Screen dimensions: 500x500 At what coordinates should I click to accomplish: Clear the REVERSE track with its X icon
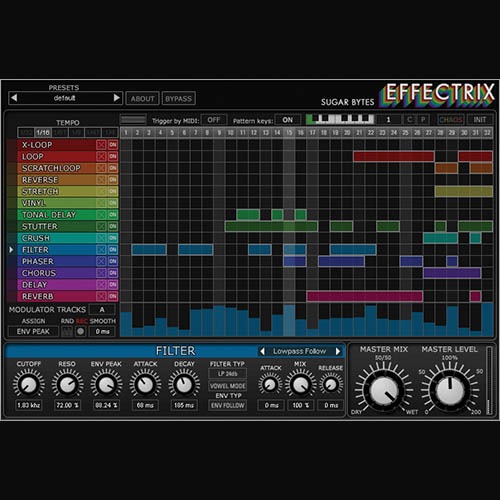click(101, 180)
